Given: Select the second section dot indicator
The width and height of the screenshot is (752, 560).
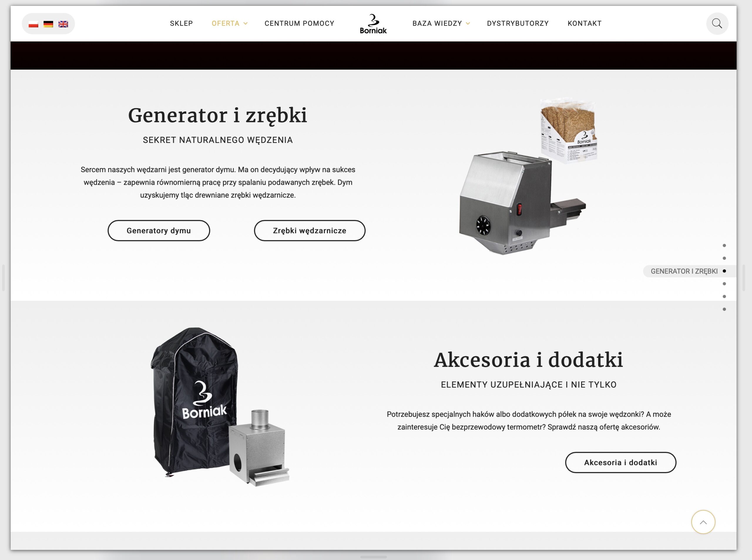Looking at the screenshot, I should tap(724, 258).
